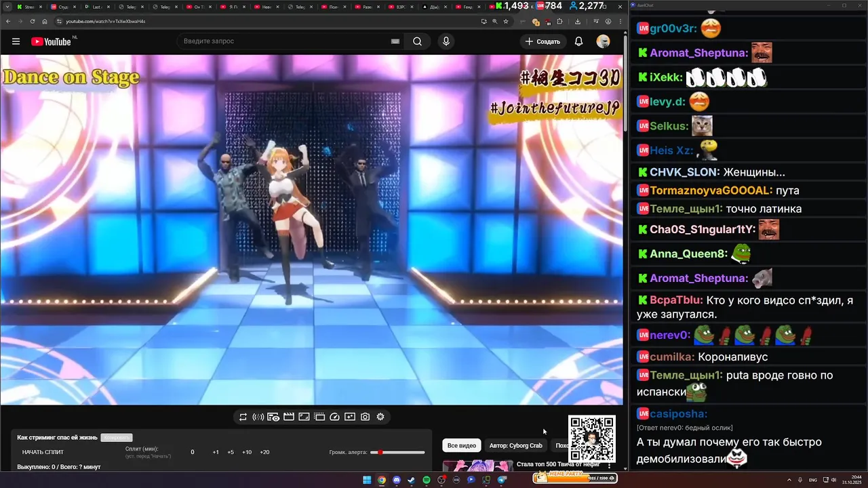Click chat message точно латинка
The image size is (868, 488).
pos(764,209)
